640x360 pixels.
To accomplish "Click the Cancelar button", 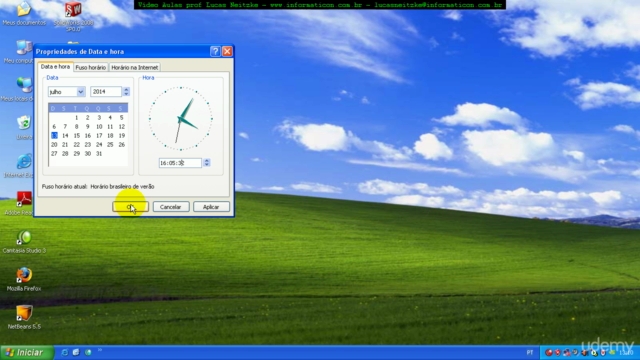I will tap(171, 207).
